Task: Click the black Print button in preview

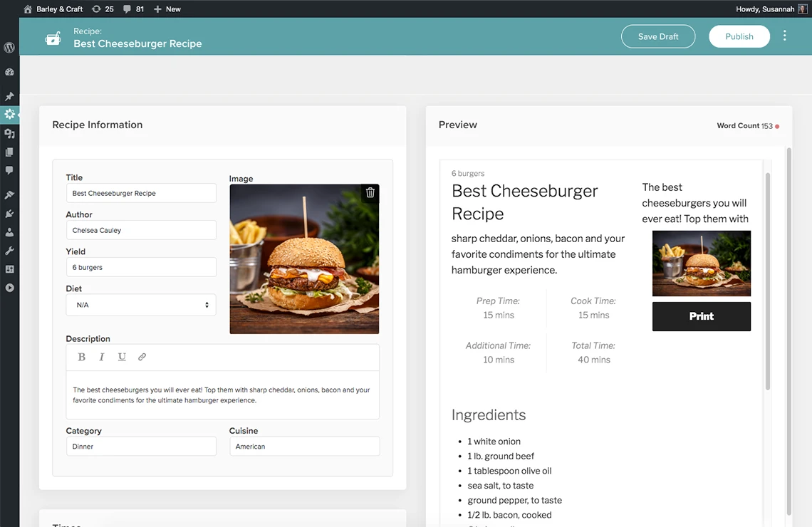Action: (x=701, y=316)
